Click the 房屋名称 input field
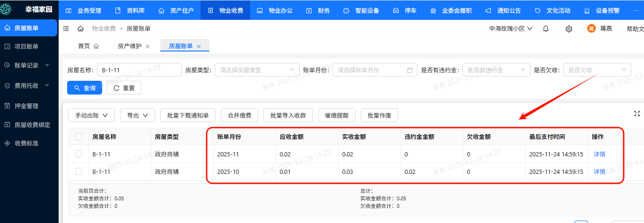Viewport: 644px width, 223px height. pyautogui.click(x=139, y=70)
